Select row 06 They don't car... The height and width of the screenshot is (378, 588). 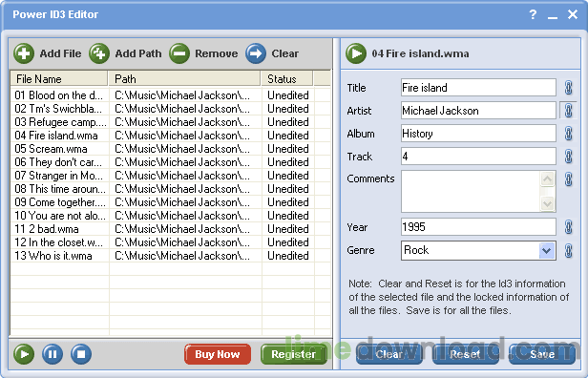pos(171,162)
